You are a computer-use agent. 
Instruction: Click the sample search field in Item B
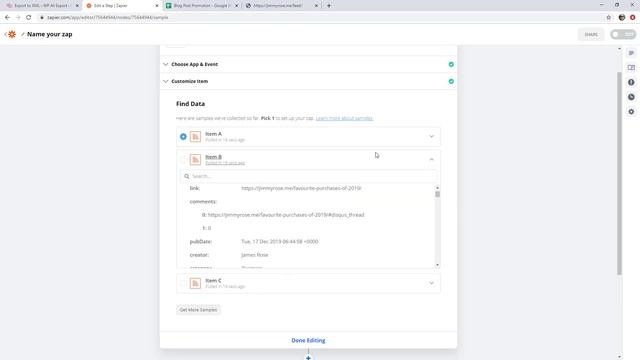(x=308, y=176)
